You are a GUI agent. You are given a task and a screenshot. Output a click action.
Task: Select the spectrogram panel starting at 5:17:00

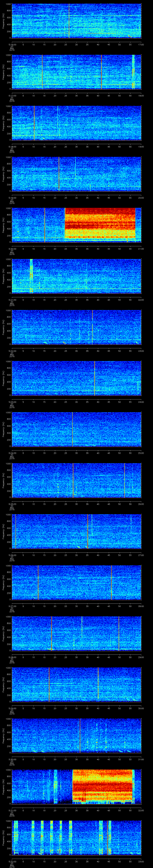click(77, 72)
